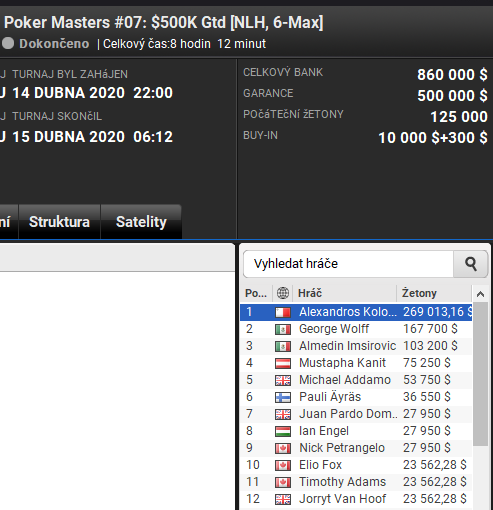Focus the Vyhledat hráče search field
This screenshot has width=493, height=510.
(x=348, y=264)
